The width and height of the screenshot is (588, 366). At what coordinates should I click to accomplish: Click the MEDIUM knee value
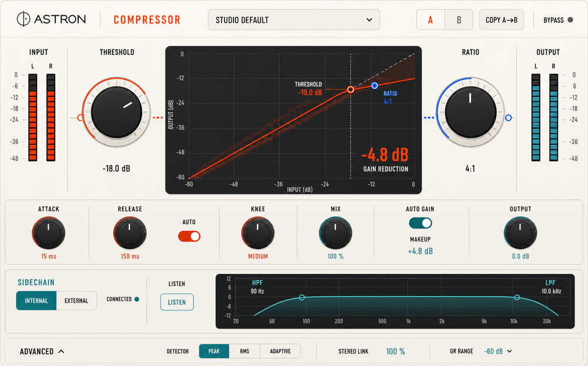click(x=258, y=257)
